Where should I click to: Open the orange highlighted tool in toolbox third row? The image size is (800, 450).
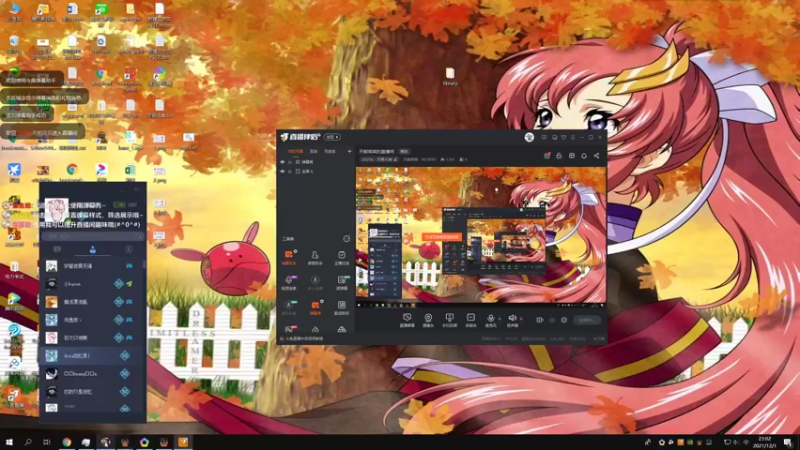coord(315,307)
